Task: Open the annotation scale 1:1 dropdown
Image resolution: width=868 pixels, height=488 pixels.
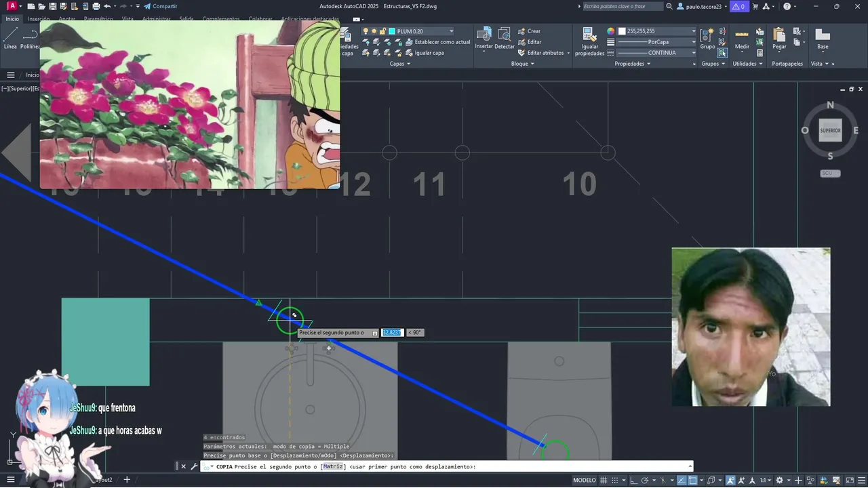Action: 765,480
